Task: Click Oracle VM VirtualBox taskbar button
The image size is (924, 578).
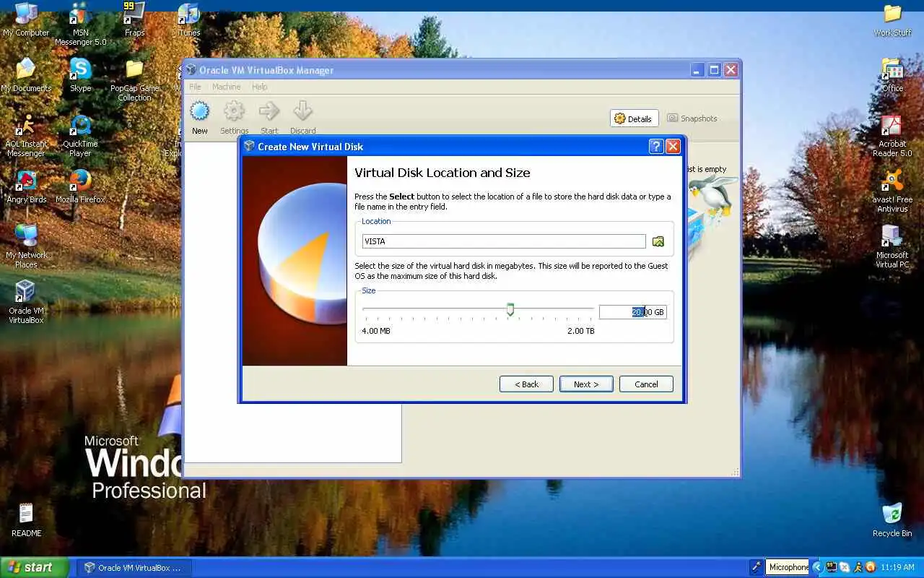Action: pyautogui.click(x=134, y=568)
